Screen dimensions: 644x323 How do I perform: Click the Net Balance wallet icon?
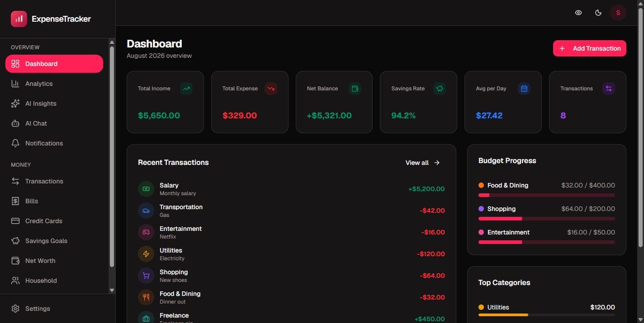click(355, 89)
